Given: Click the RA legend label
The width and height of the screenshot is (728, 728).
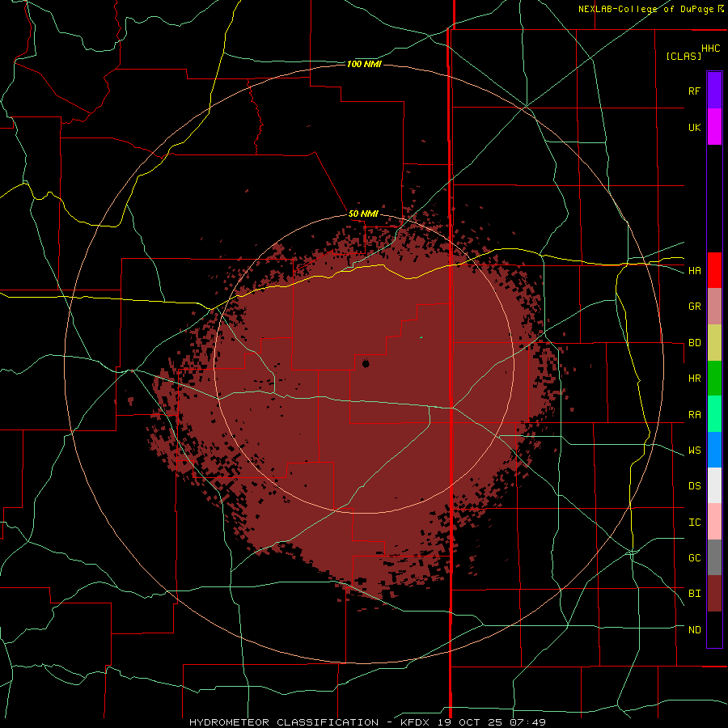Looking at the screenshot, I should coord(694,415).
